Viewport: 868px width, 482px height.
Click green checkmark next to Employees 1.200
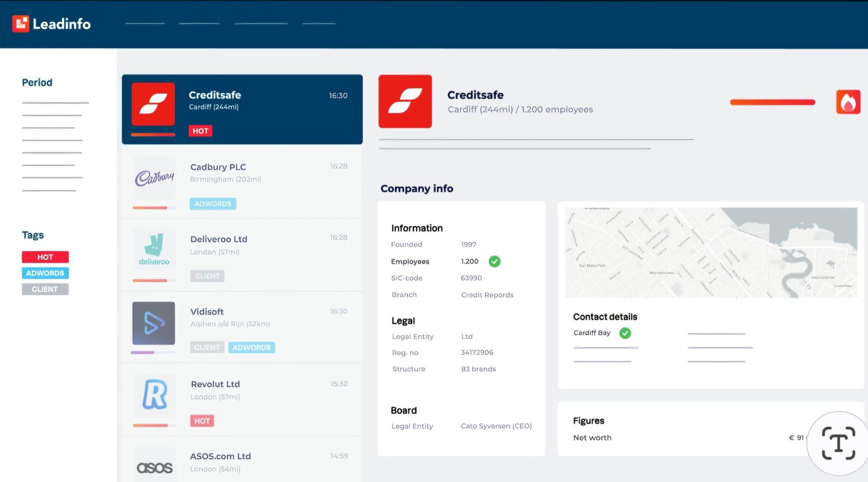(495, 261)
